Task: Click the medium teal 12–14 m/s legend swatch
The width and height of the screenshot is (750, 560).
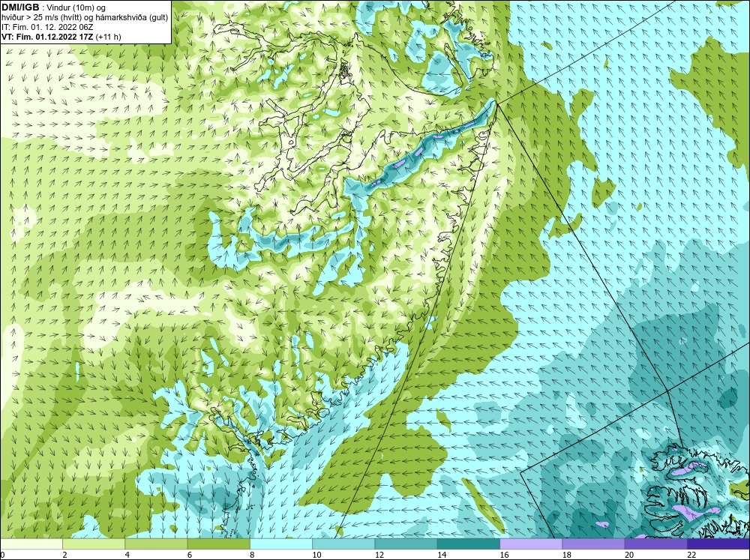Action: pyautogui.click(x=406, y=544)
